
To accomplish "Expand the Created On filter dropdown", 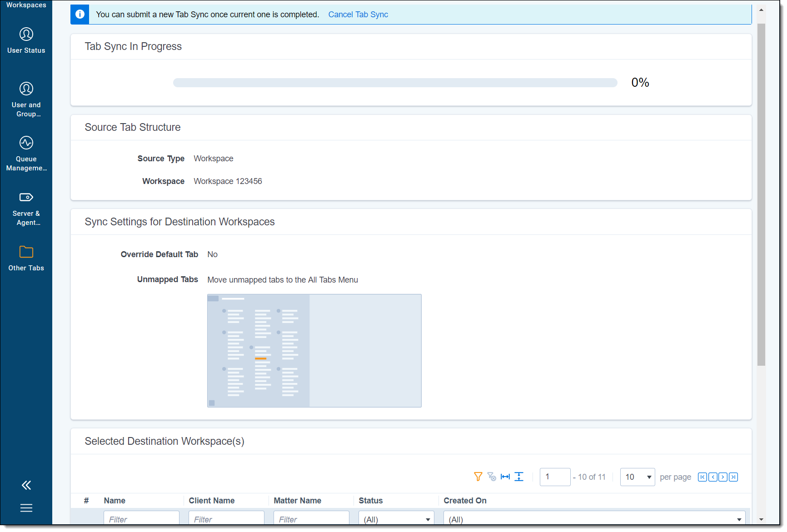I will [594, 519].
